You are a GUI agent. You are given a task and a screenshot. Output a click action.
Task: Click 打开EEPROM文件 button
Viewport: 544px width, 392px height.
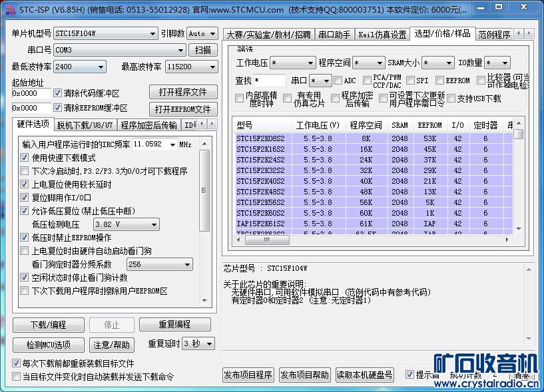click(183, 109)
